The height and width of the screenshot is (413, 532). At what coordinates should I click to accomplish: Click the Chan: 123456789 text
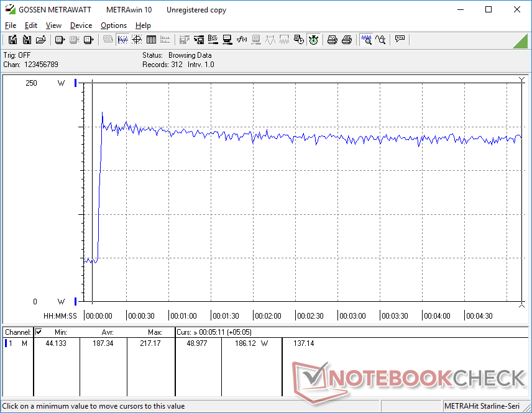31,65
